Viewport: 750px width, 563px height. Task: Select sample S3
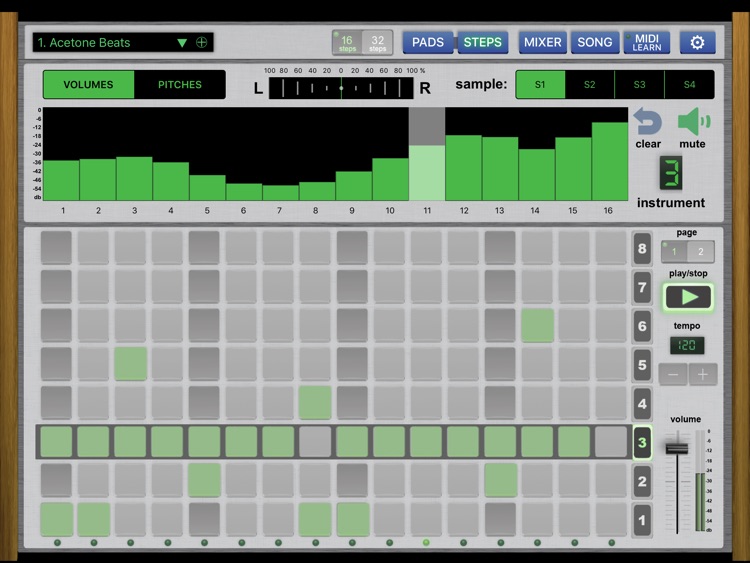tap(640, 85)
